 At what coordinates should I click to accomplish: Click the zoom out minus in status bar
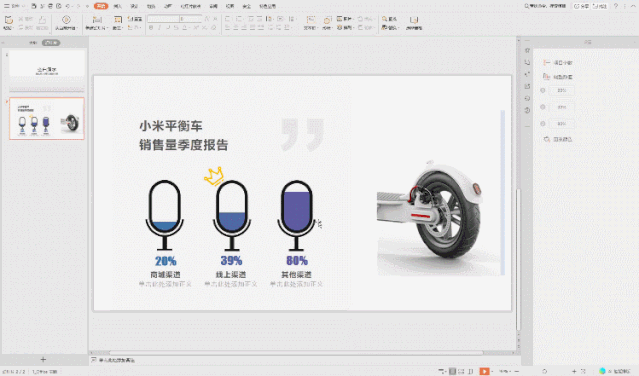pyautogui.click(x=517, y=371)
